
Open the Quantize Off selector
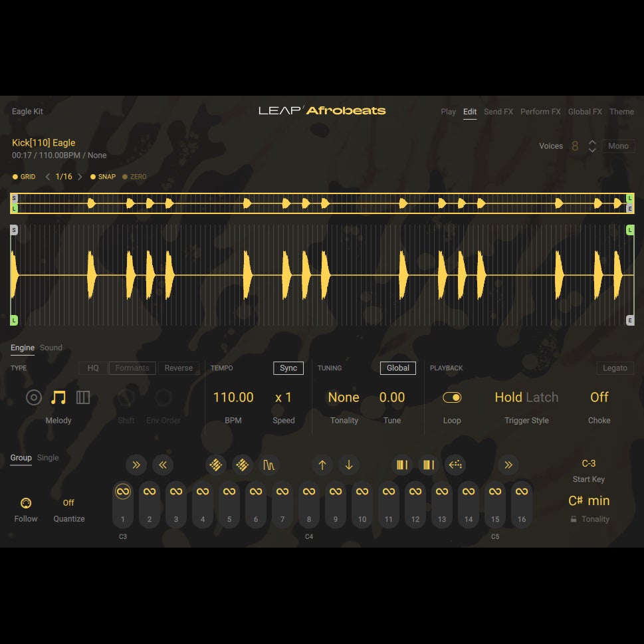pos(68,502)
